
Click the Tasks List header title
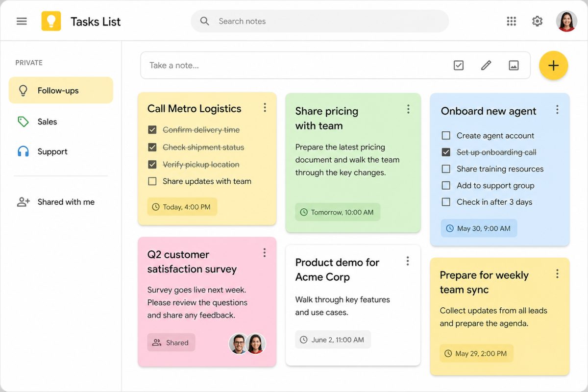point(96,22)
